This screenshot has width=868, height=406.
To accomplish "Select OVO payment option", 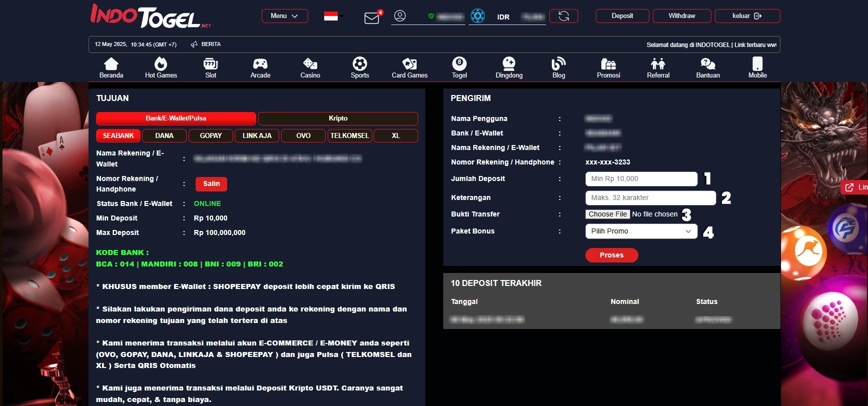I will 303,136.
